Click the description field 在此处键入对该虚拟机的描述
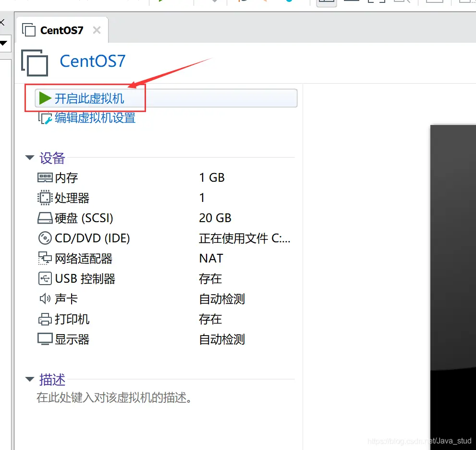476x450 pixels. pyautogui.click(x=114, y=398)
